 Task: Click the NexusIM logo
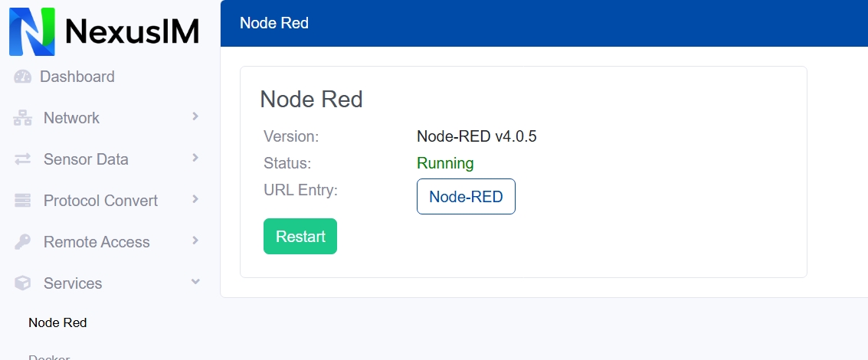pyautogui.click(x=104, y=31)
